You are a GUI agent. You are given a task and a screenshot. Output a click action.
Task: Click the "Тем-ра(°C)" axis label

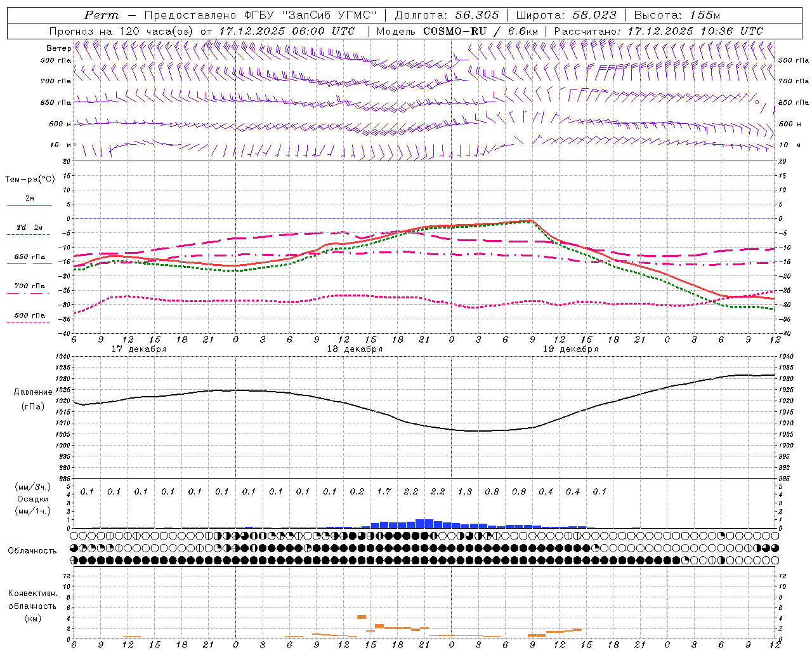[x=30, y=180]
